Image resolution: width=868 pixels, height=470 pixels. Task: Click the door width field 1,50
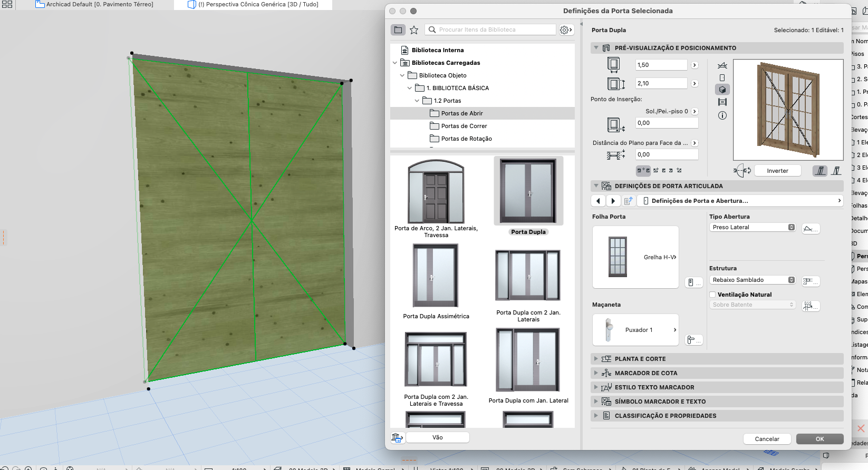click(661, 65)
